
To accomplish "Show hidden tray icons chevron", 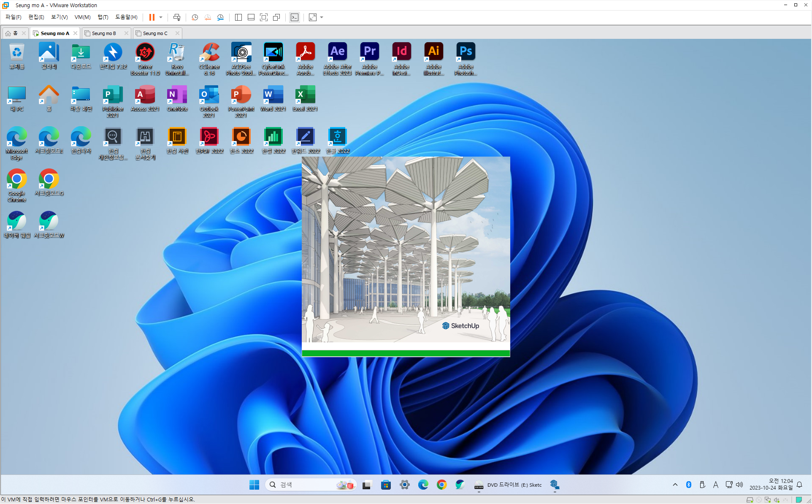I will click(675, 485).
